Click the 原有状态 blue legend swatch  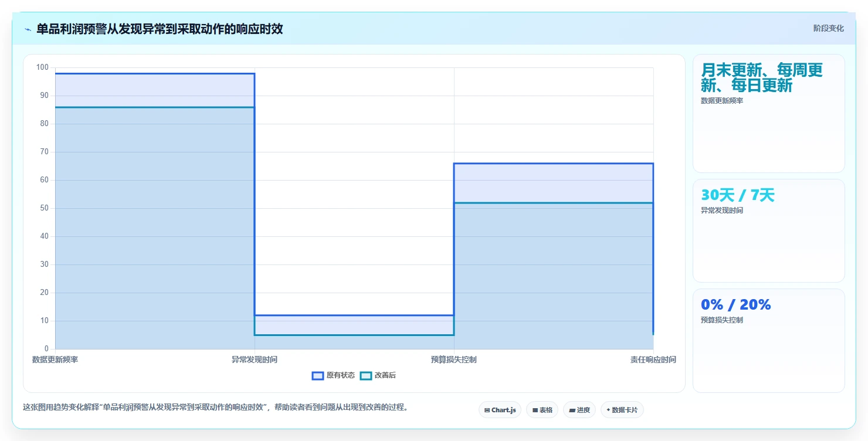point(318,375)
